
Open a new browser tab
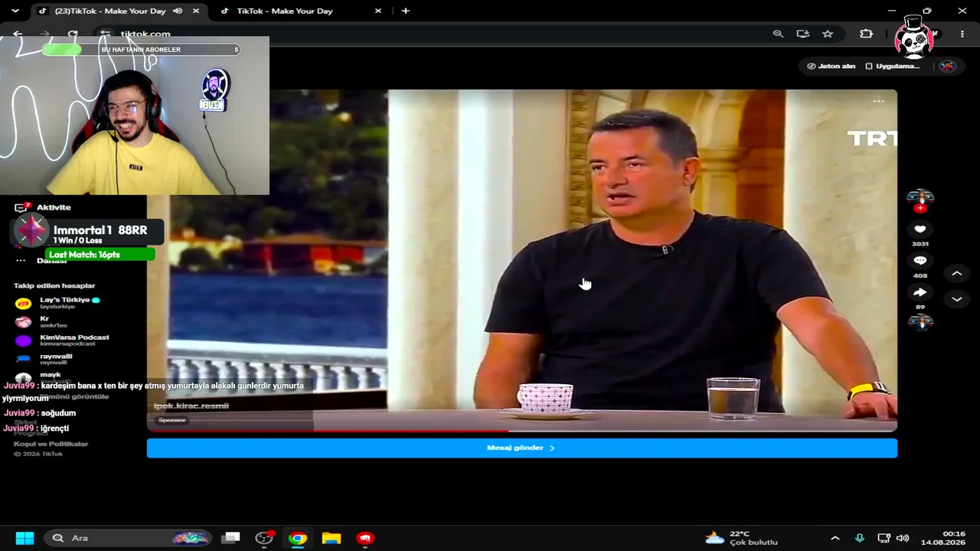[x=405, y=11]
